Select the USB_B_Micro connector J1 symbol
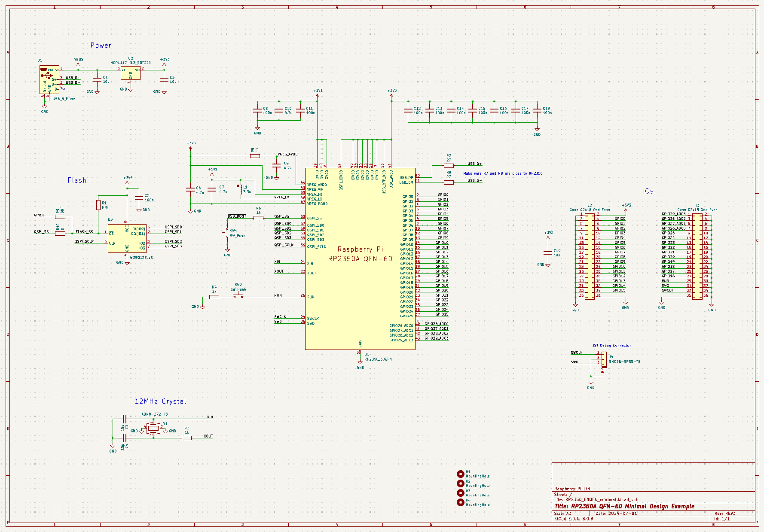 click(x=49, y=80)
